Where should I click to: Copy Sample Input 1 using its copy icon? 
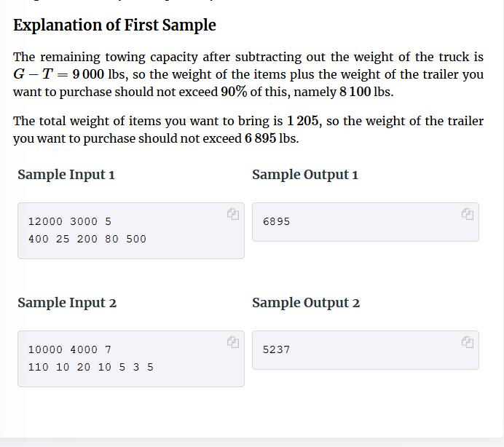click(x=233, y=214)
